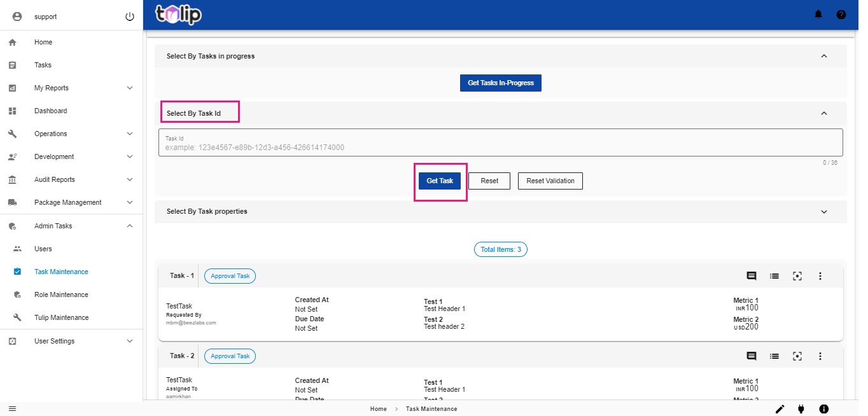Expand Operations submenu chevron
The height and width of the screenshot is (416, 868).
pos(130,134)
